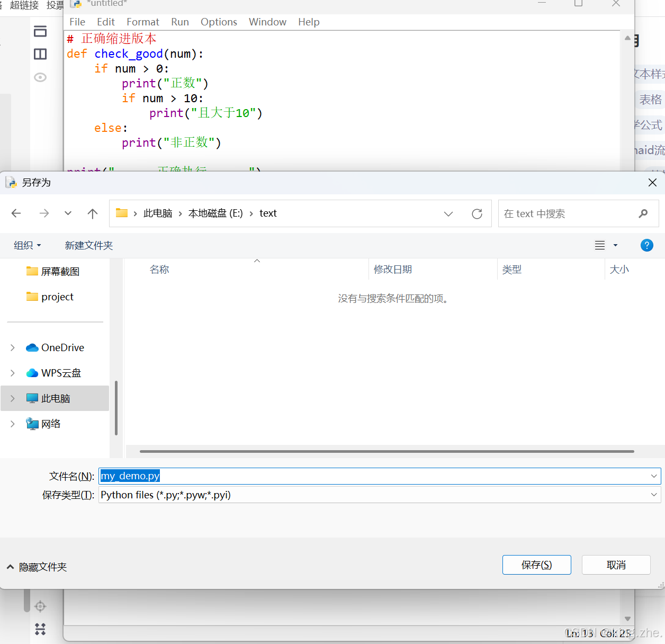The image size is (665, 644).
Task: Select WPS云盘 in navigation pane
Action: tap(53, 373)
